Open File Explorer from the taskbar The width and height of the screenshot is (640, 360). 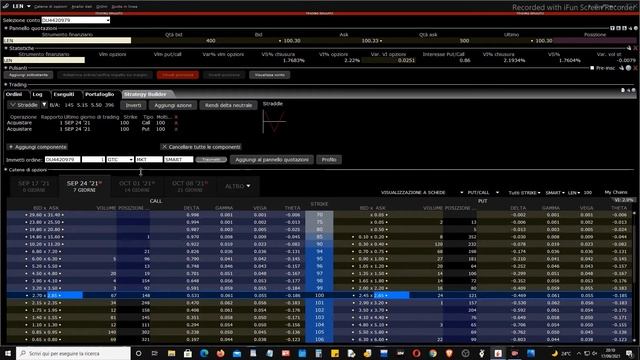pyautogui.click(x=171, y=353)
